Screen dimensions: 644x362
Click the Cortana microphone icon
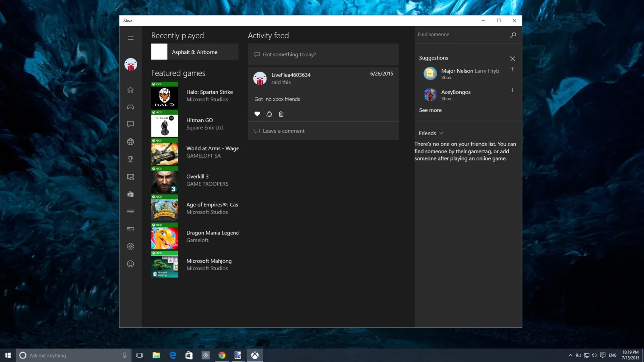(124, 355)
